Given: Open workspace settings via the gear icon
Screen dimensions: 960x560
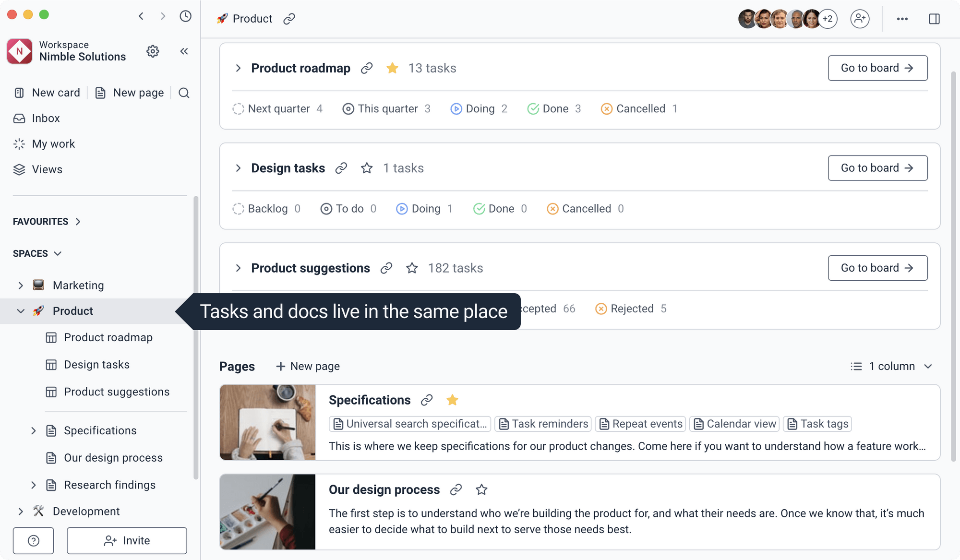Looking at the screenshot, I should pyautogui.click(x=153, y=51).
